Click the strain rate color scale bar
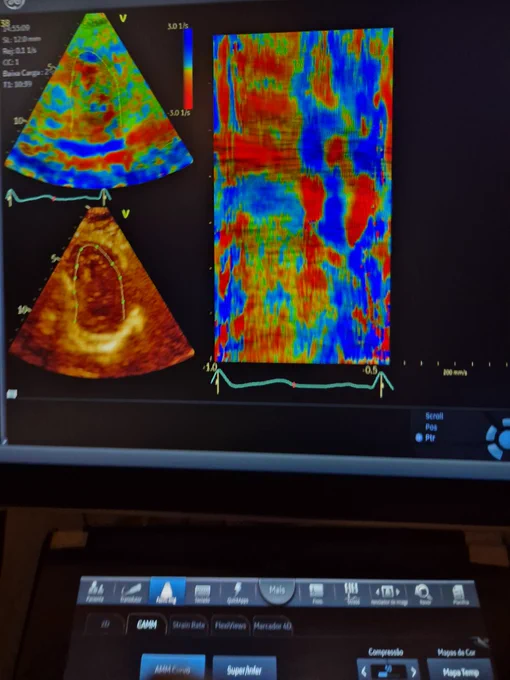The image size is (510, 680). tap(187, 68)
